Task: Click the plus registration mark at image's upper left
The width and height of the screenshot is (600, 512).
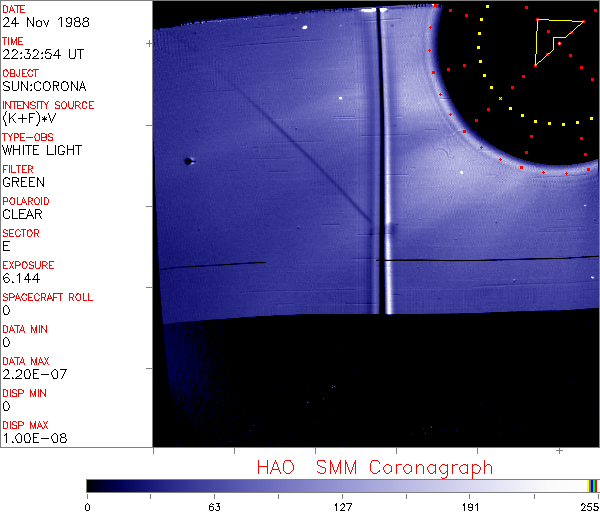Action: [150, 44]
